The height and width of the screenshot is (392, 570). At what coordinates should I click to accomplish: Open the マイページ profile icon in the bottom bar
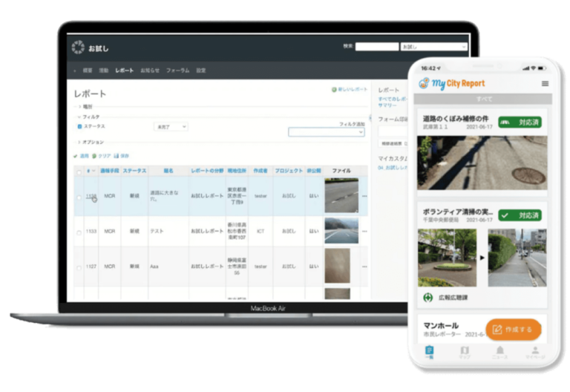tap(534, 352)
